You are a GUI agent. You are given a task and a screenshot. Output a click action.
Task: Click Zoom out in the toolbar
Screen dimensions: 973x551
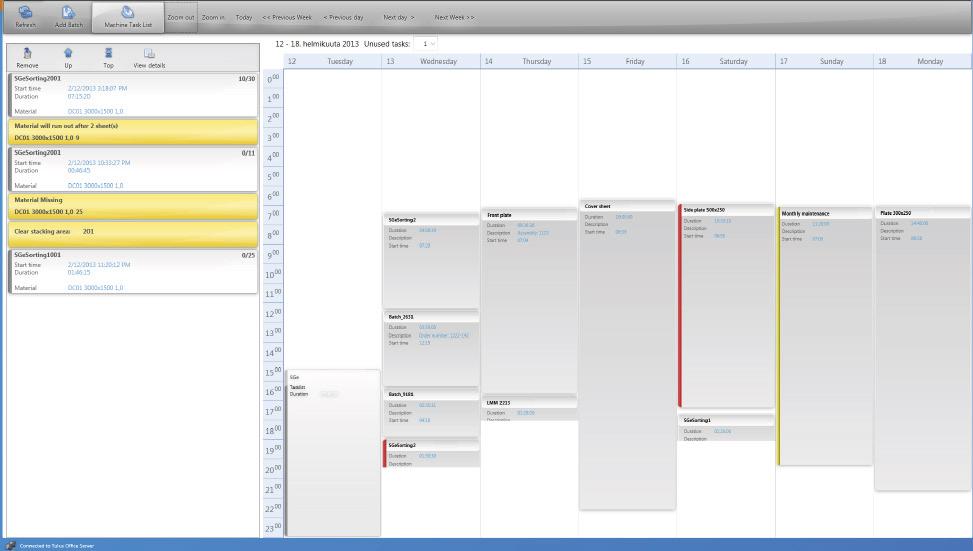pyautogui.click(x=181, y=18)
